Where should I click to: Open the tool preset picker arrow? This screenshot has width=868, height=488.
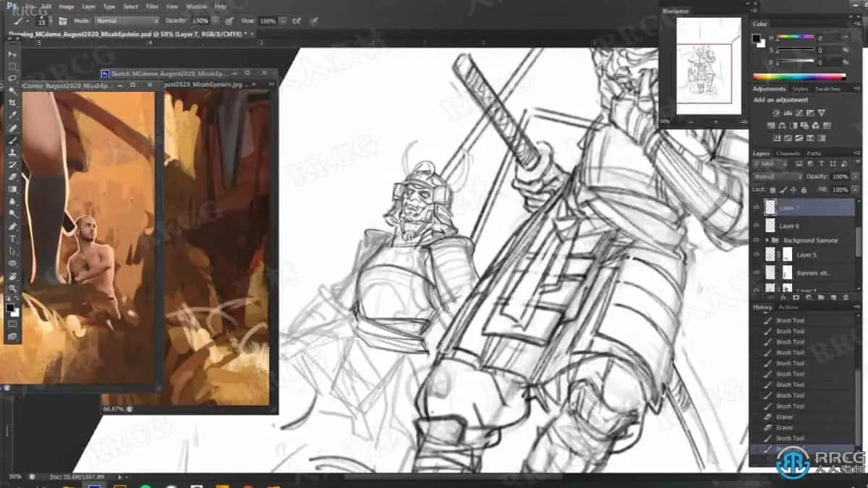28,21
